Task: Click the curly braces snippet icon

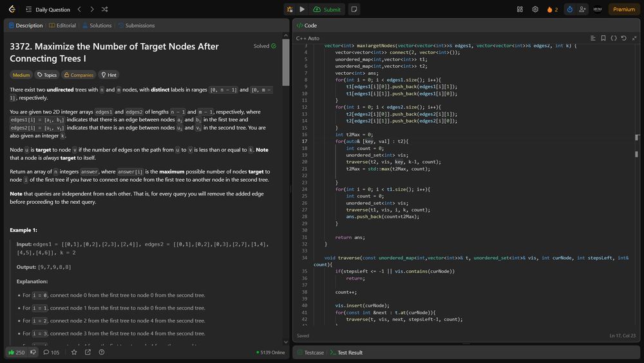Action: click(x=614, y=38)
